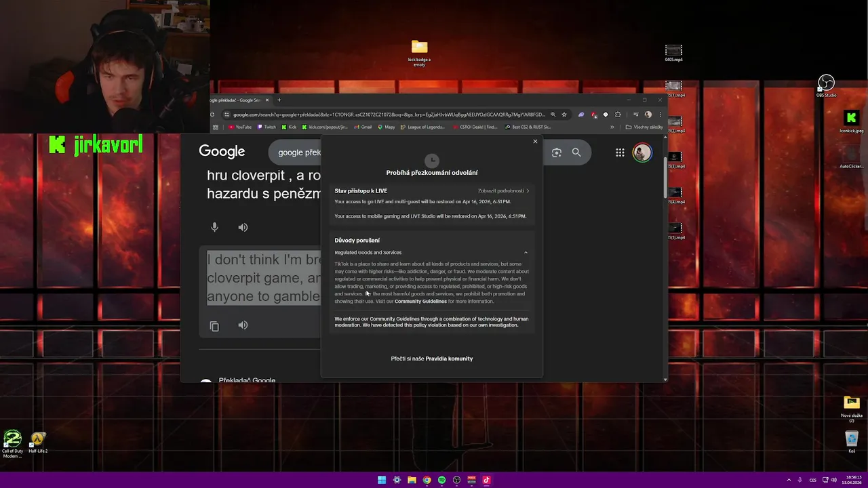The height and width of the screenshot is (488, 868).
Task: Open a new Chrome tab
Action: point(279,100)
